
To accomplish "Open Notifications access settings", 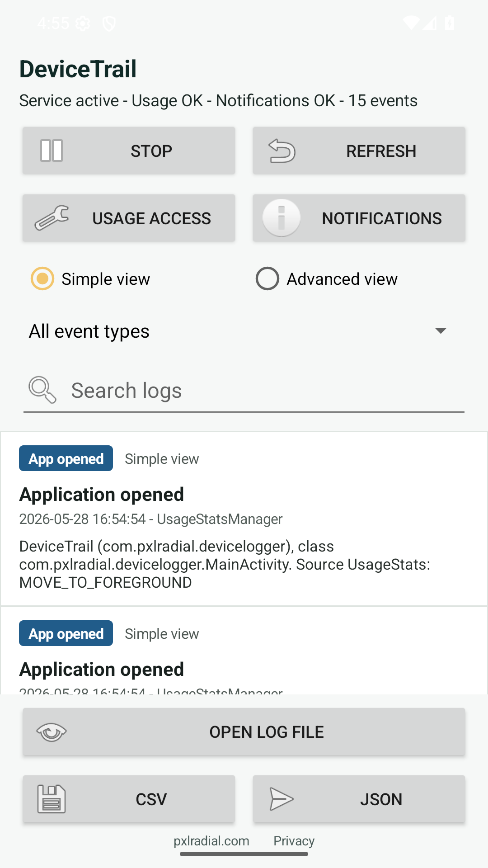I will (x=359, y=218).
